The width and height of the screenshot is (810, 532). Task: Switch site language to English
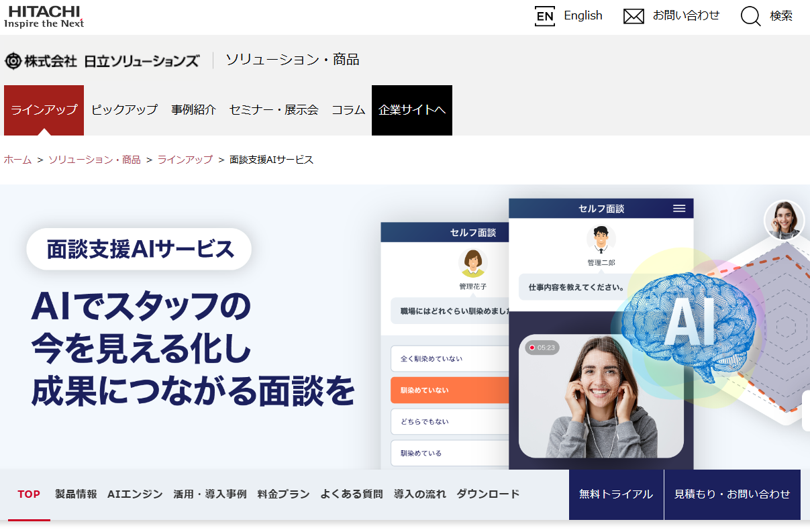pos(583,16)
